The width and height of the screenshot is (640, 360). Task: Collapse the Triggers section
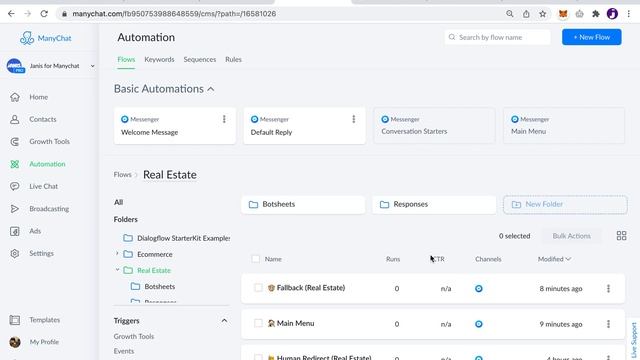click(x=224, y=321)
